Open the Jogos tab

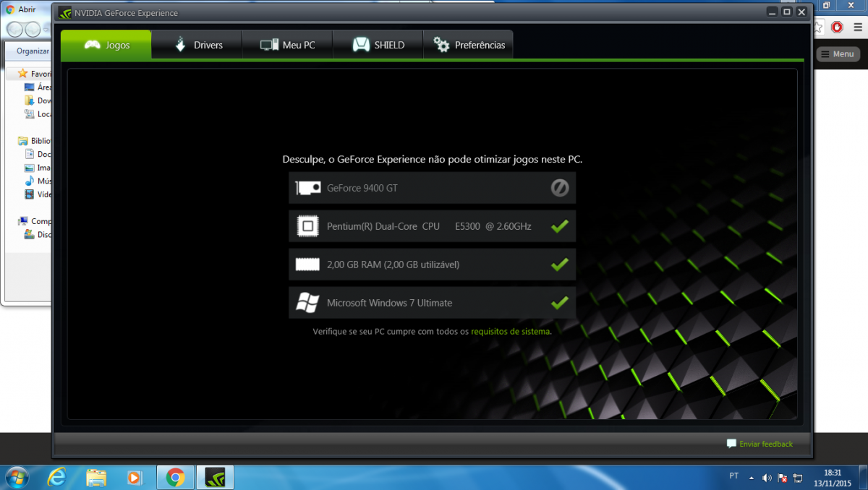(x=106, y=45)
